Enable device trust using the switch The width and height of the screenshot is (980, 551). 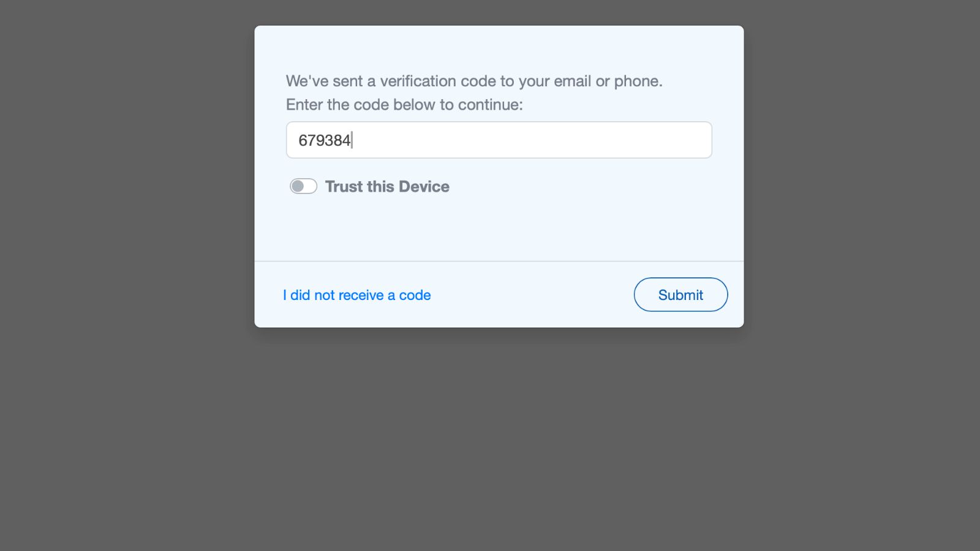coord(303,186)
